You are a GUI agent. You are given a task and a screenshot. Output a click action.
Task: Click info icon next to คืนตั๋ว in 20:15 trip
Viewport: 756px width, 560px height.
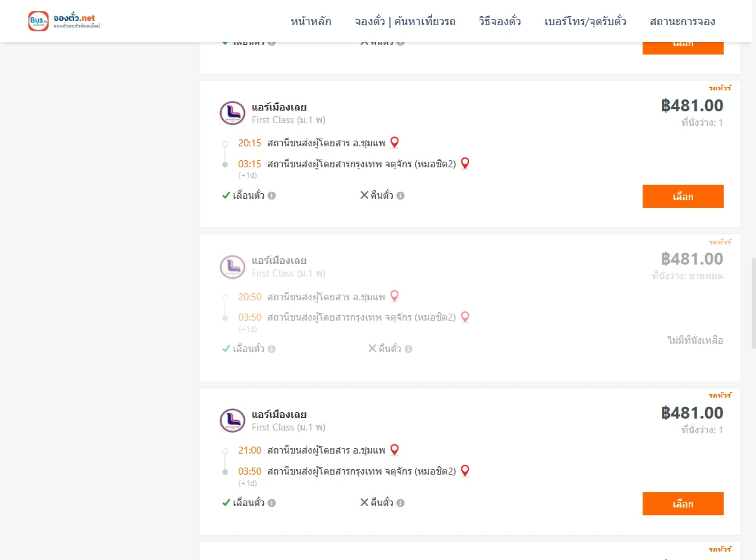point(400,195)
